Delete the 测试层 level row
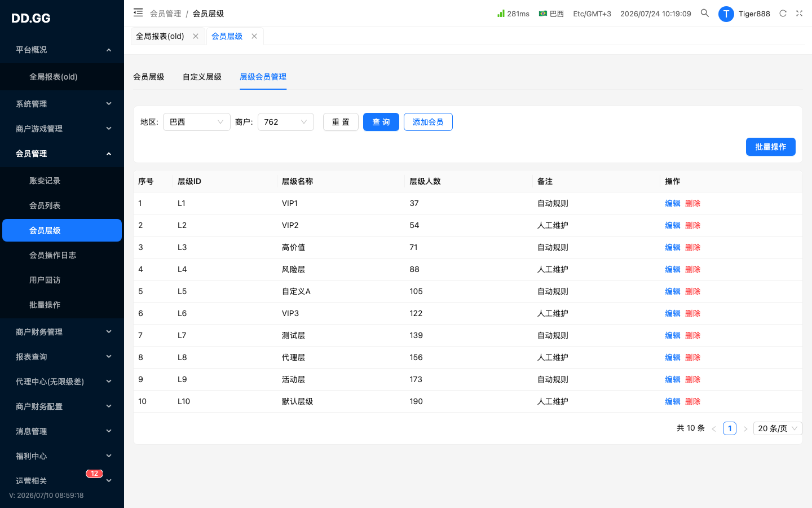812x508 pixels. tap(693, 335)
